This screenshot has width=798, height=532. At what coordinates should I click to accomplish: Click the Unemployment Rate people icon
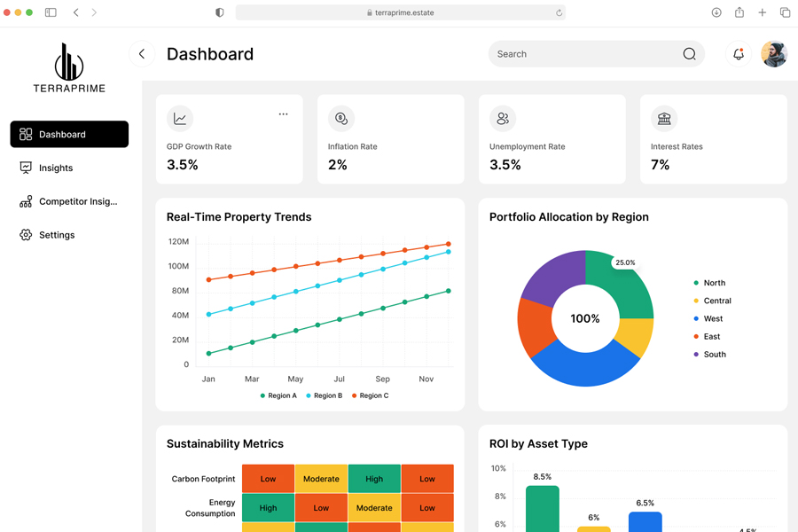pos(503,118)
